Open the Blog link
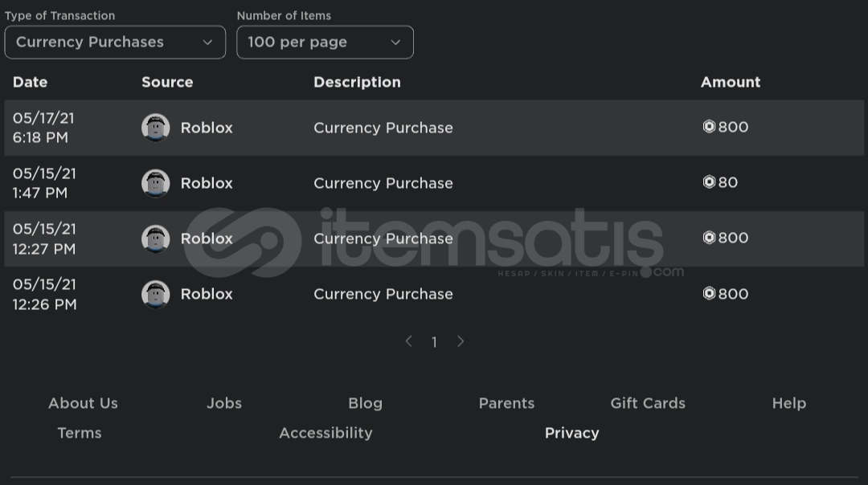The height and width of the screenshot is (485, 868). (365, 403)
